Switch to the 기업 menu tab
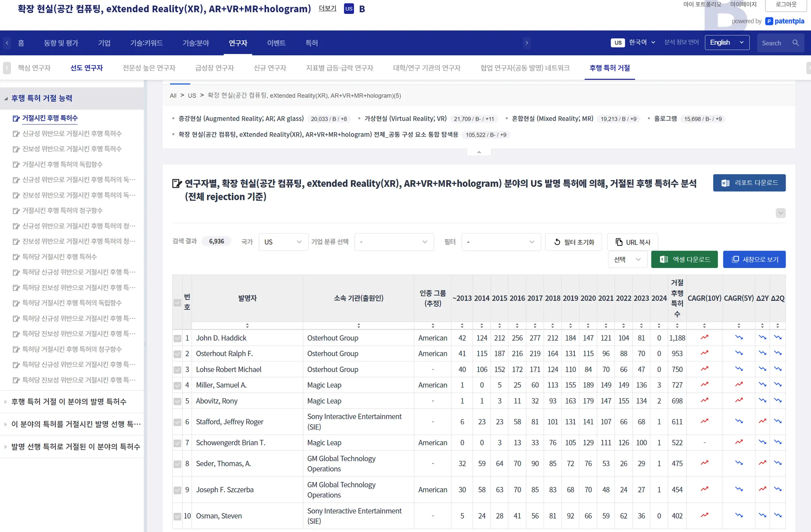Viewport: 811px width, 532px height. (104, 43)
